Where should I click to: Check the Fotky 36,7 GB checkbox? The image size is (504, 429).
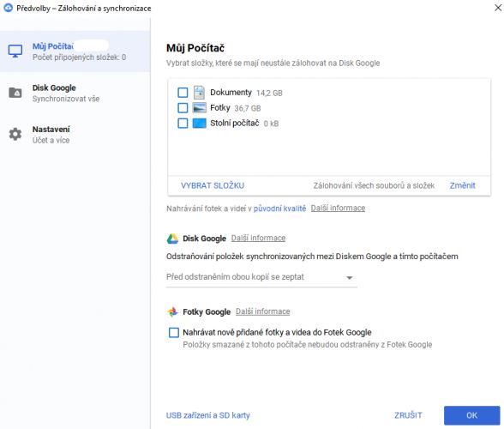point(183,108)
